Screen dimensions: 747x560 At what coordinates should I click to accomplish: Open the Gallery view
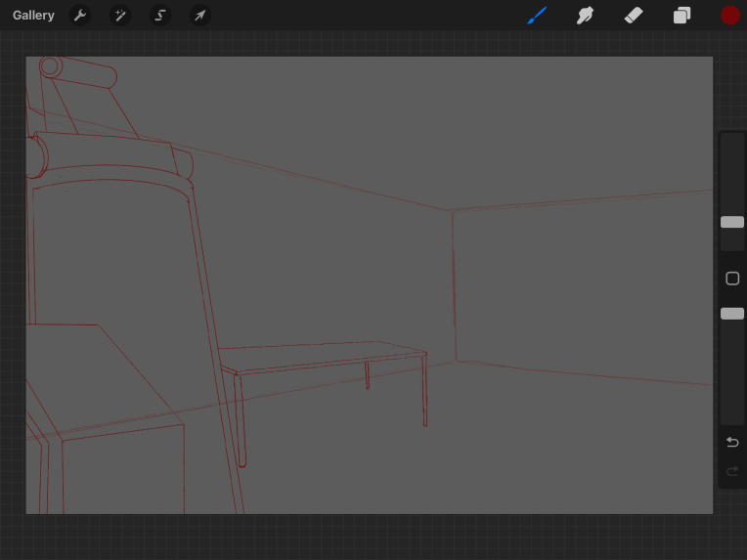(x=33, y=16)
